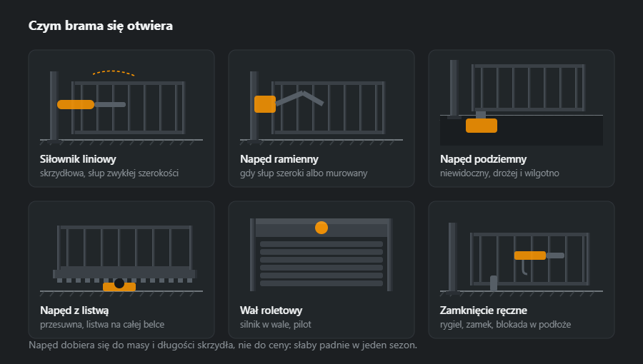Click the orange manual bolt on gate
The width and height of the screenshot is (643, 364).
pyautogui.click(x=530, y=256)
